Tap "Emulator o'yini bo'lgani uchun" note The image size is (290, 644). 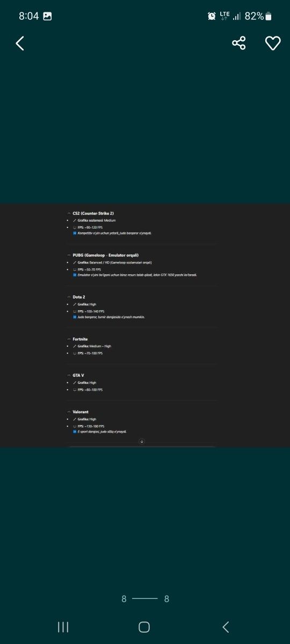coord(137,275)
